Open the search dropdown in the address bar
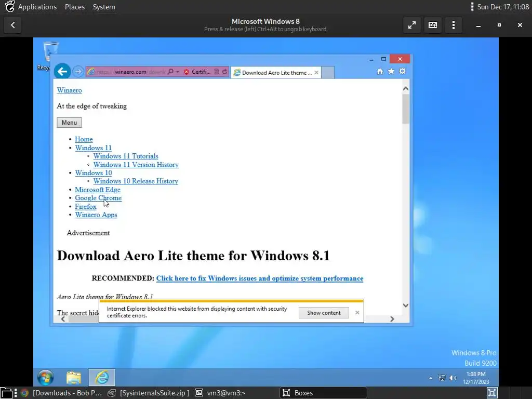Viewport: 532px width, 399px height. [x=178, y=72]
